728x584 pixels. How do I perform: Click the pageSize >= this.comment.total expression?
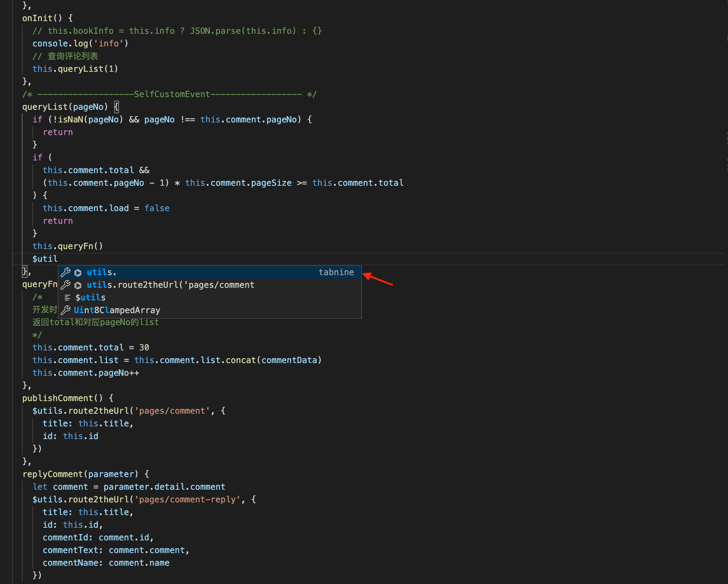[327, 183]
